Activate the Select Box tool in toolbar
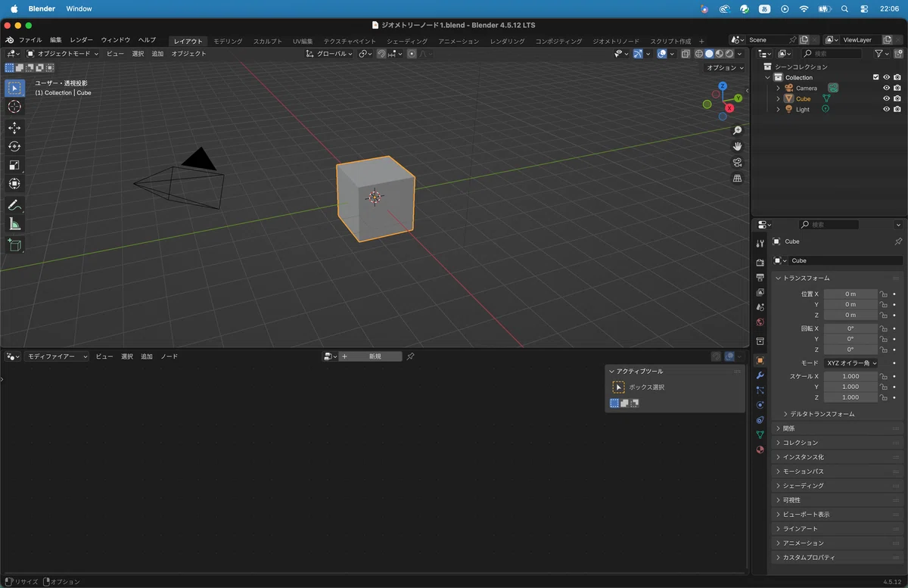908x588 pixels. click(14, 89)
